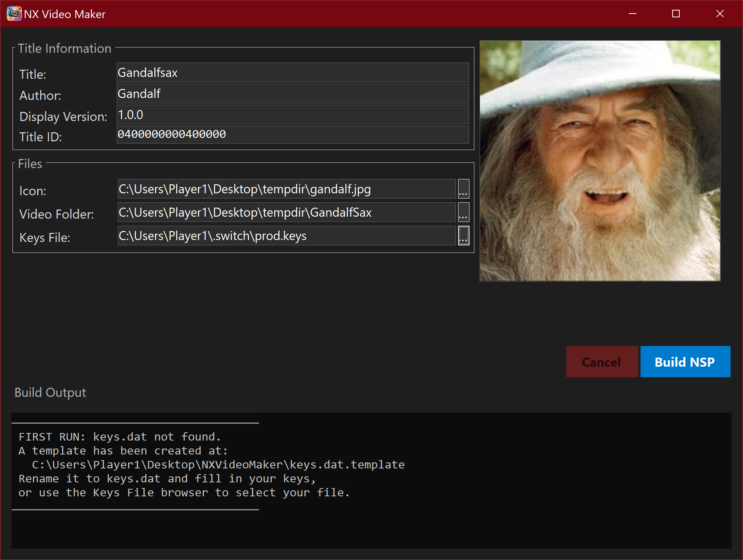This screenshot has width=743, height=560.
Task: Click the 'Icon:' label in Files
Action: point(32,191)
